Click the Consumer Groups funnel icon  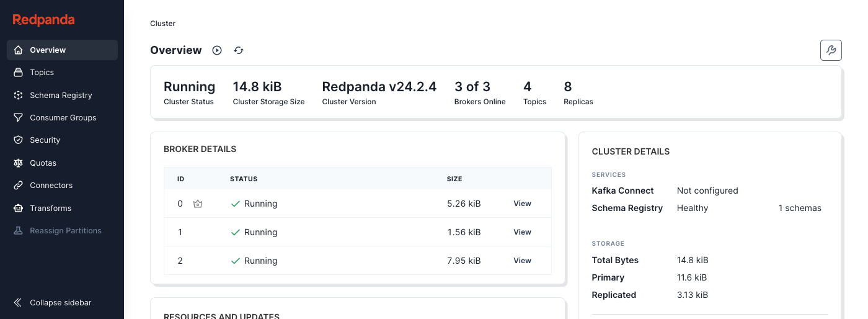[19, 118]
